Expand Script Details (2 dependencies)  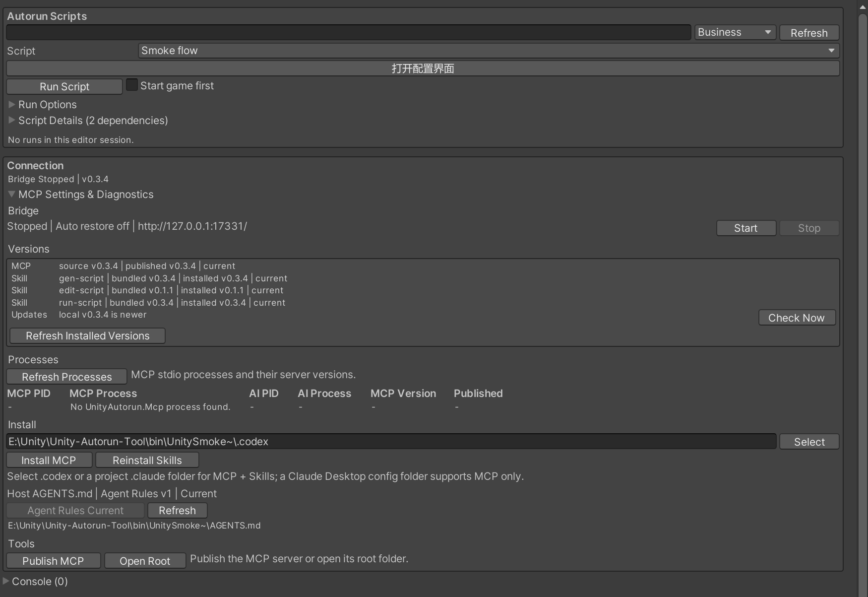(x=88, y=121)
